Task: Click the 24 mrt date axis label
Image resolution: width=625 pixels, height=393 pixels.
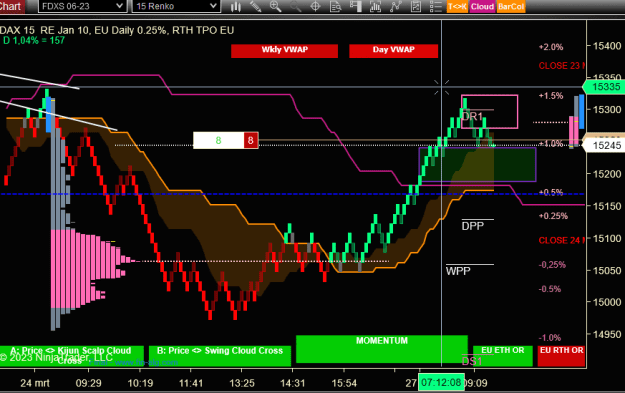Action: pos(35,383)
